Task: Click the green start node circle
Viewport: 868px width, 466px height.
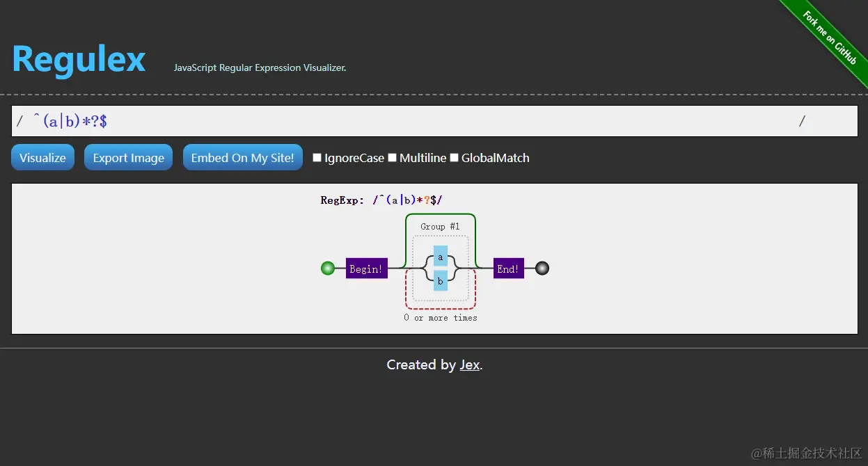Action: pos(328,268)
